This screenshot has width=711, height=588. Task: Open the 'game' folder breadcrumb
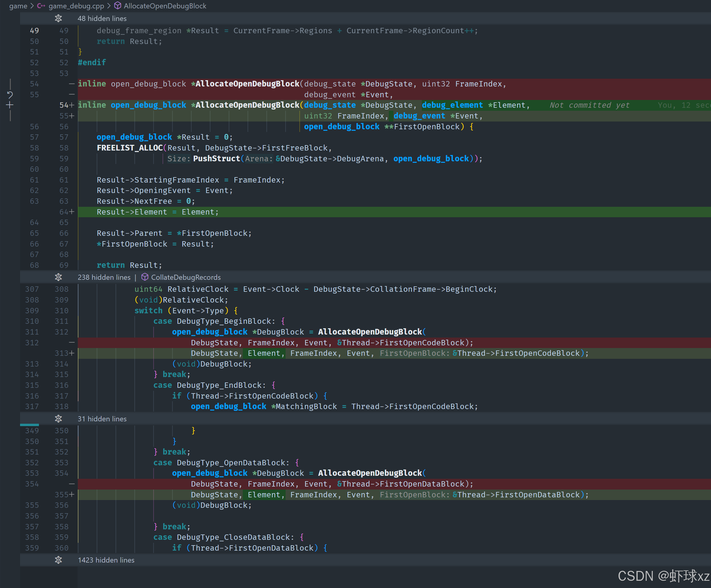pos(18,6)
